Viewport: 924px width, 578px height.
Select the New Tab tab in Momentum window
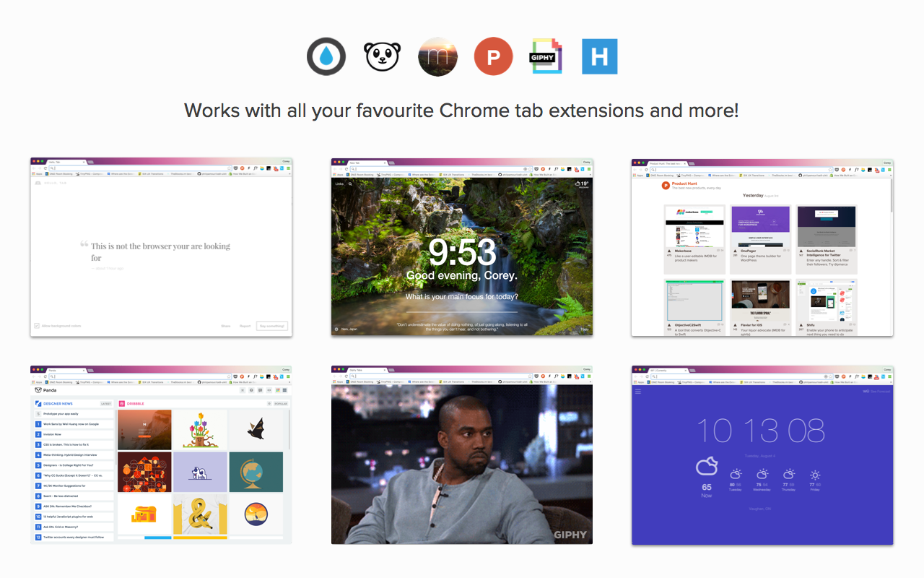click(367, 162)
